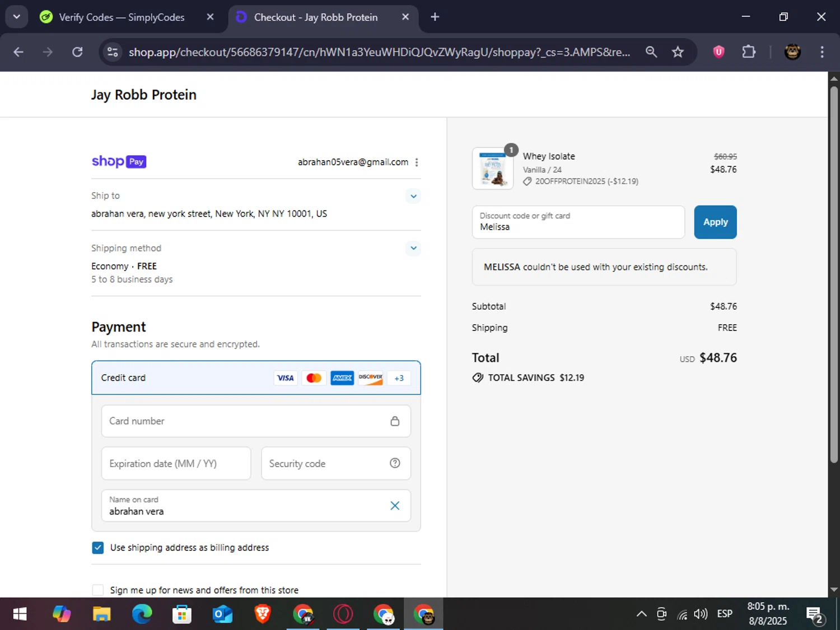
Task: Switch to the Verify Codes SimplyCodes tab
Action: tap(122, 17)
